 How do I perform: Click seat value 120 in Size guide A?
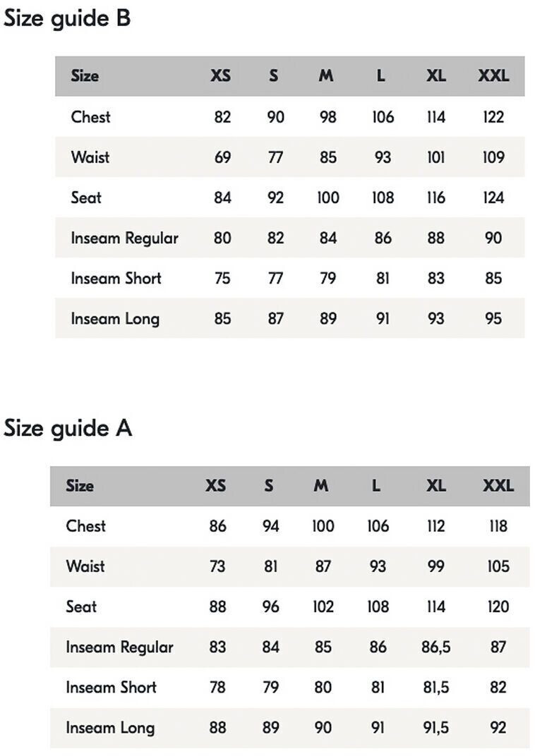(498, 607)
